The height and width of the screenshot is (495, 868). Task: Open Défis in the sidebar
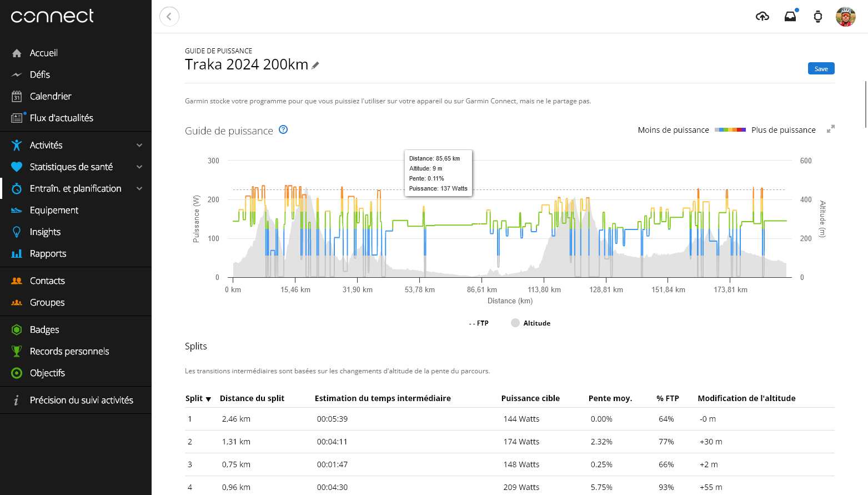[40, 74]
